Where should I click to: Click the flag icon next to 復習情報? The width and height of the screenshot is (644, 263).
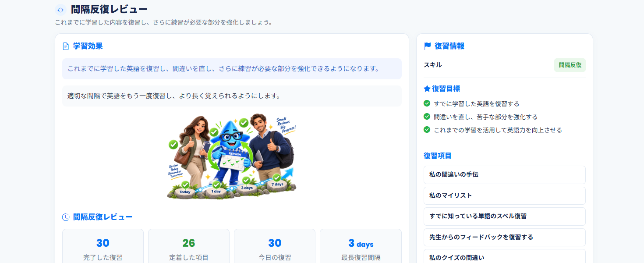[x=428, y=46]
